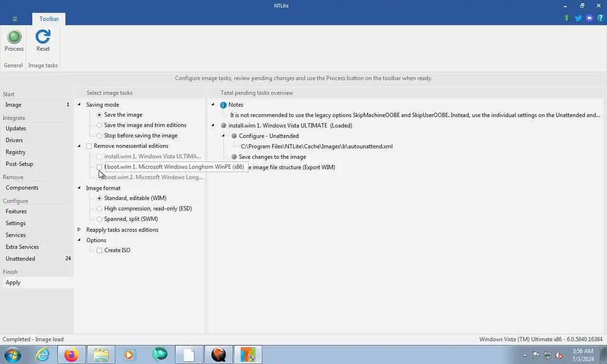The height and width of the screenshot is (364, 607).
Task: Collapse the Options group
Action: click(x=79, y=240)
